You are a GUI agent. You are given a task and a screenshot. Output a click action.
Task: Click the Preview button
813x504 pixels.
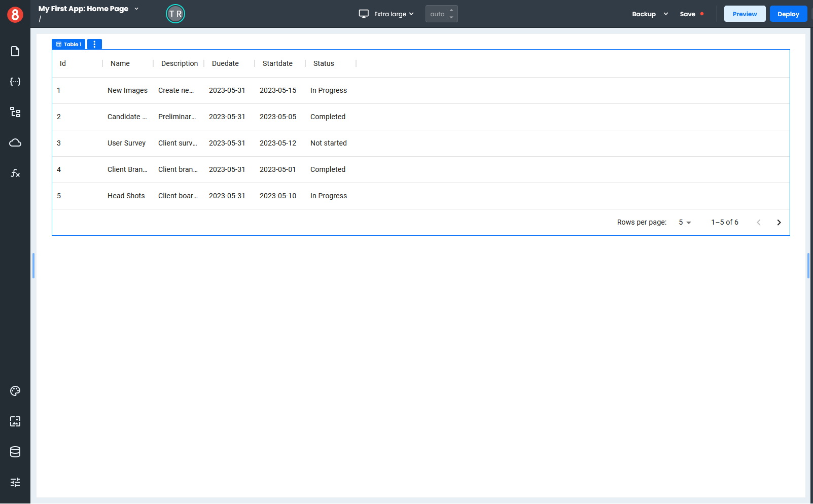click(744, 14)
